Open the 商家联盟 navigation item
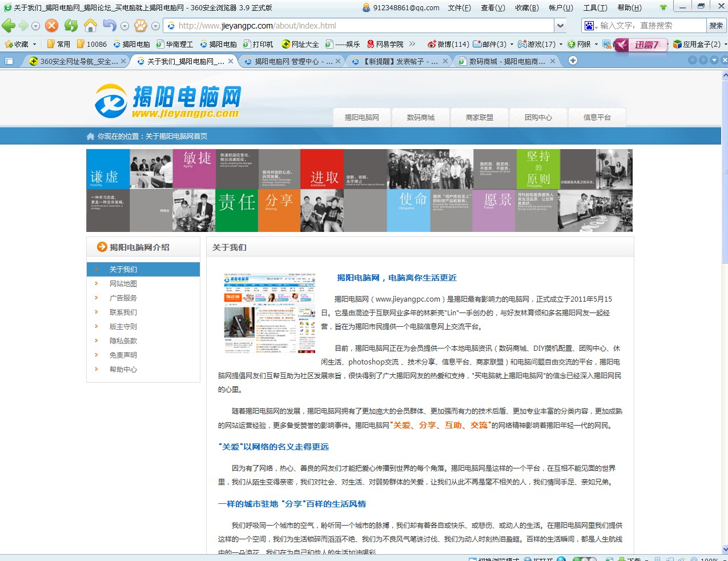 [x=480, y=117]
